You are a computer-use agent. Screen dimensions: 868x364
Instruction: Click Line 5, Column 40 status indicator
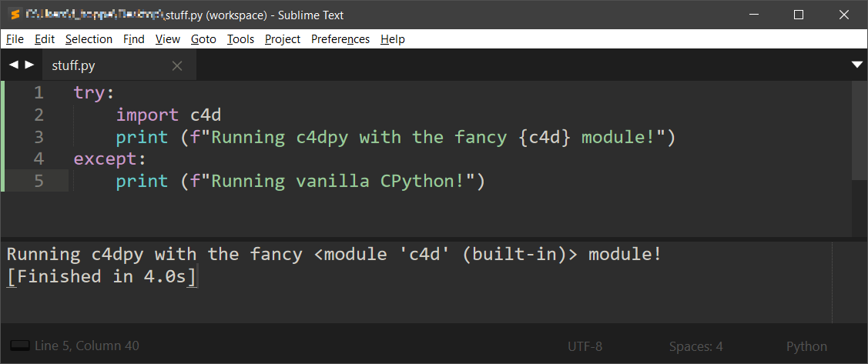(x=87, y=346)
